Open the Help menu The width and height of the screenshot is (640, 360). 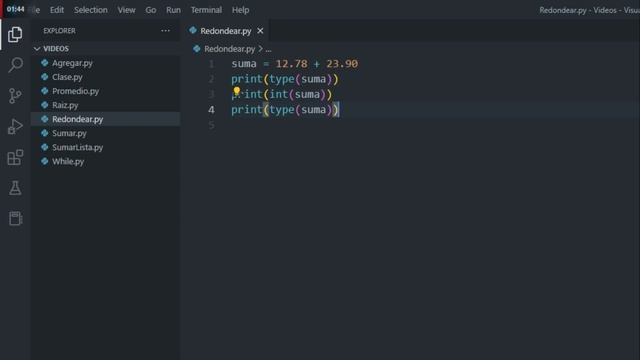tap(240, 10)
